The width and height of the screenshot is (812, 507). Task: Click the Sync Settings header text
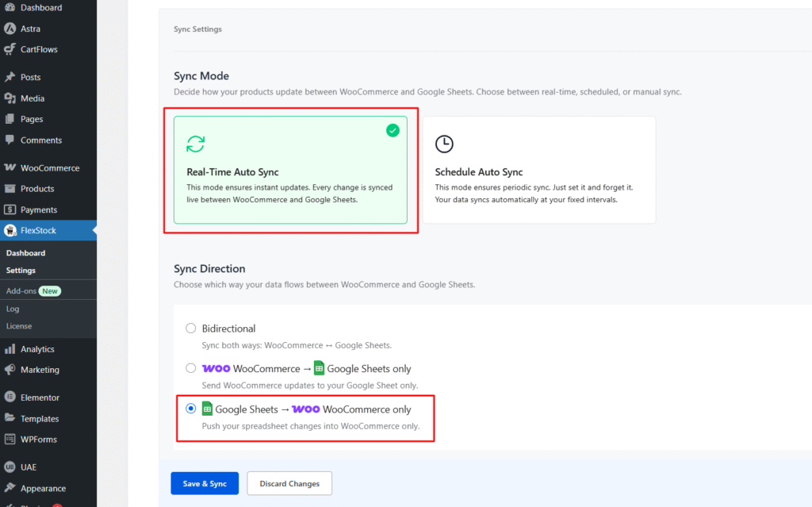197,29
